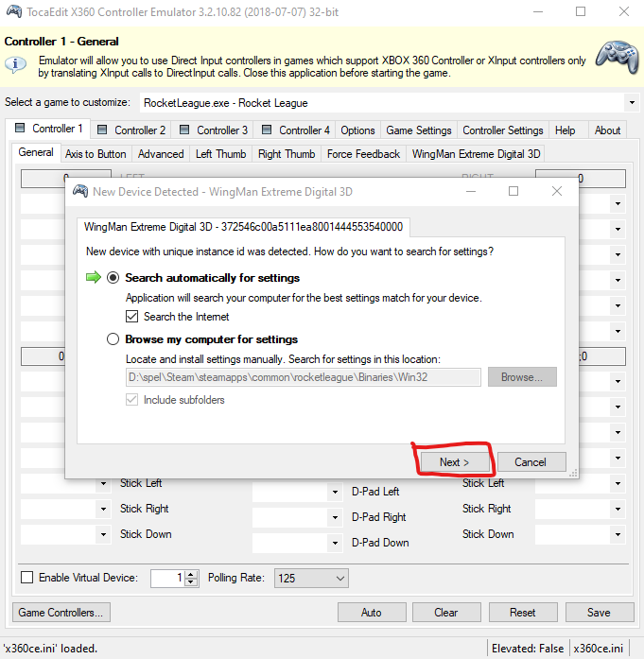Click the blue info bubble icon
Screen dimensions: 644x659
point(15,64)
